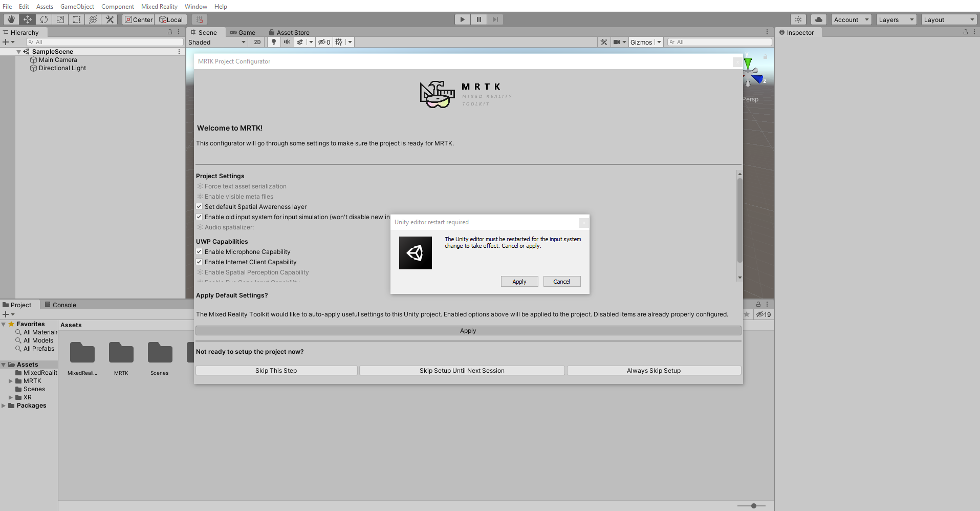The image size is (980, 511).
Task: Open the File menu
Action: coord(7,6)
